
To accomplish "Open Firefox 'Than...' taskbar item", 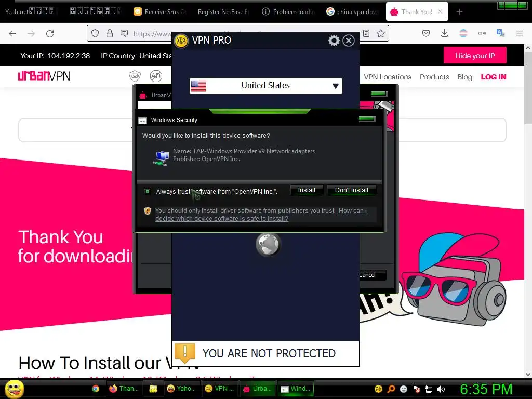I will pos(124,389).
